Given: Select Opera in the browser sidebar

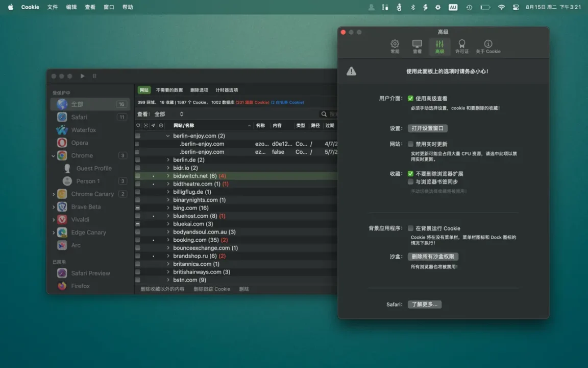Looking at the screenshot, I should [x=90, y=143].
